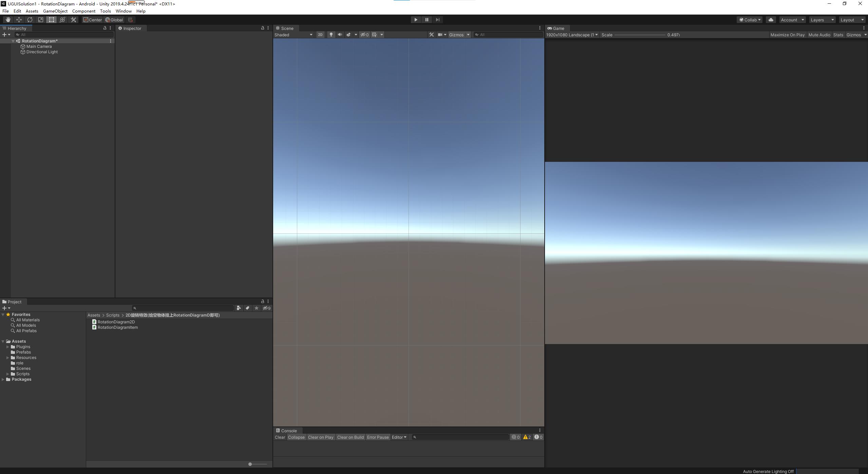Click the Pause button in toolbar
The image size is (868, 474).
(427, 19)
